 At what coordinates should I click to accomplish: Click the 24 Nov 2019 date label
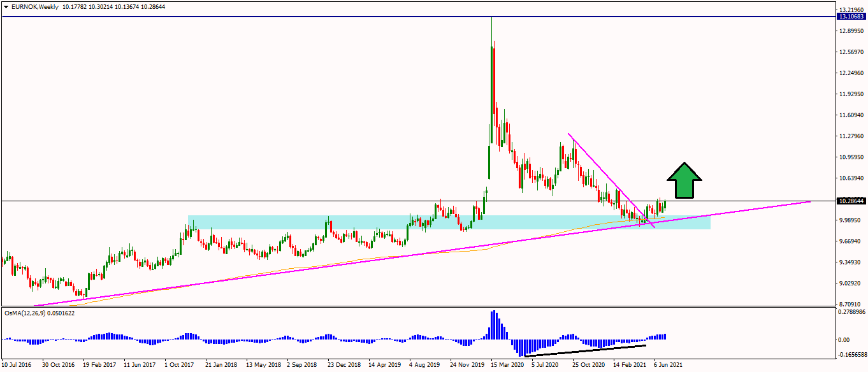(466, 366)
